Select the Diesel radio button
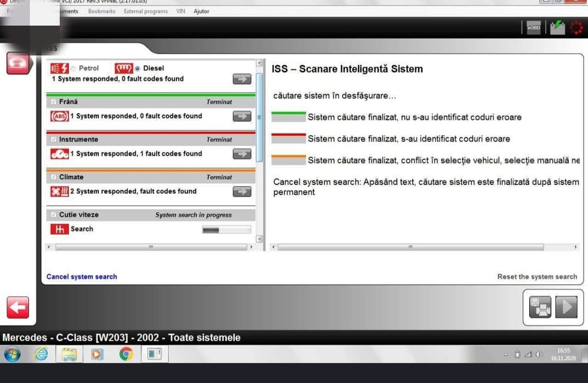Image resolution: width=588 pixels, height=383 pixels. click(x=137, y=69)
